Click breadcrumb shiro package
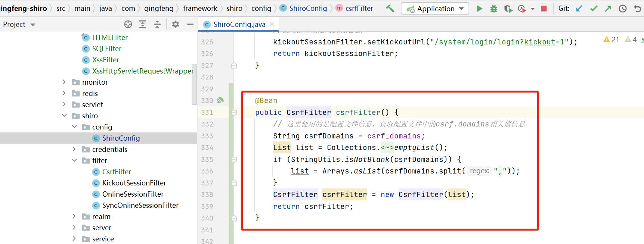This screenshot has height=244, width=644. point(235,8)
